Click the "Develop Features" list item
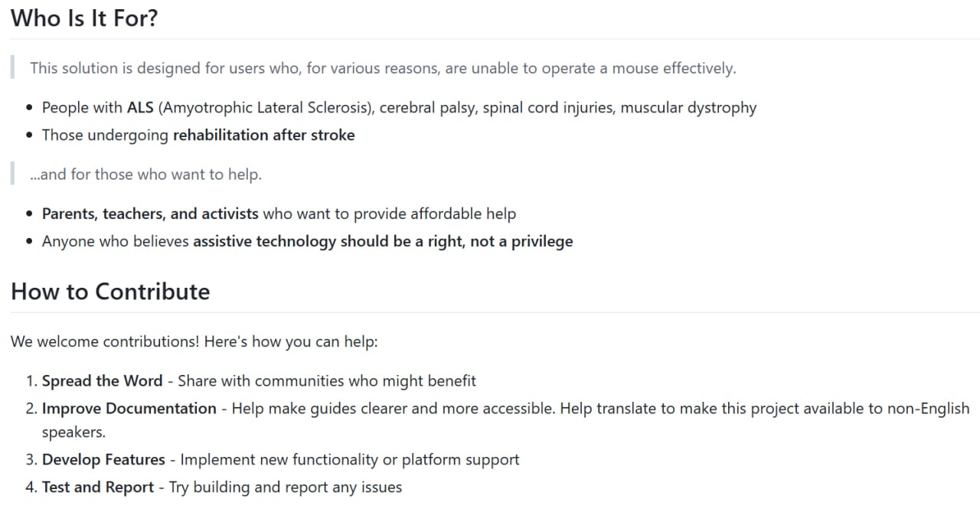The width and height of the screenshot is (980, 512). [103, 460]
